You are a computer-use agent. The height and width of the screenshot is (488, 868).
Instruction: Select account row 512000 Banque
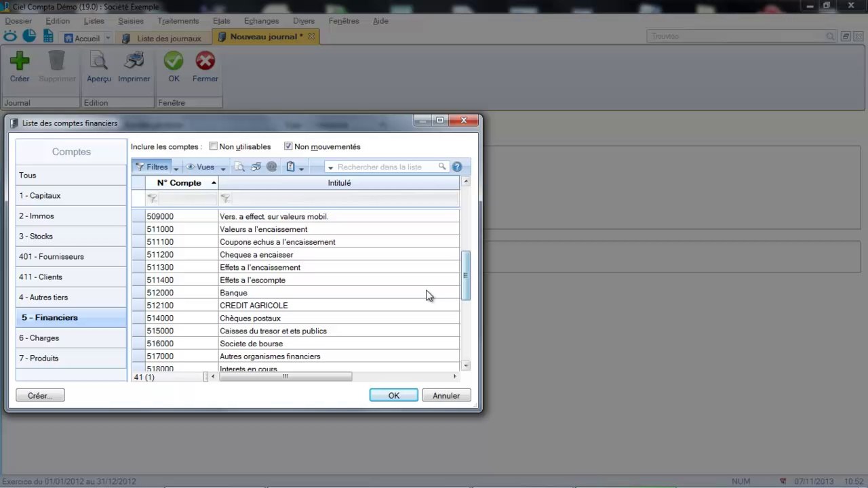coord(296,293)
